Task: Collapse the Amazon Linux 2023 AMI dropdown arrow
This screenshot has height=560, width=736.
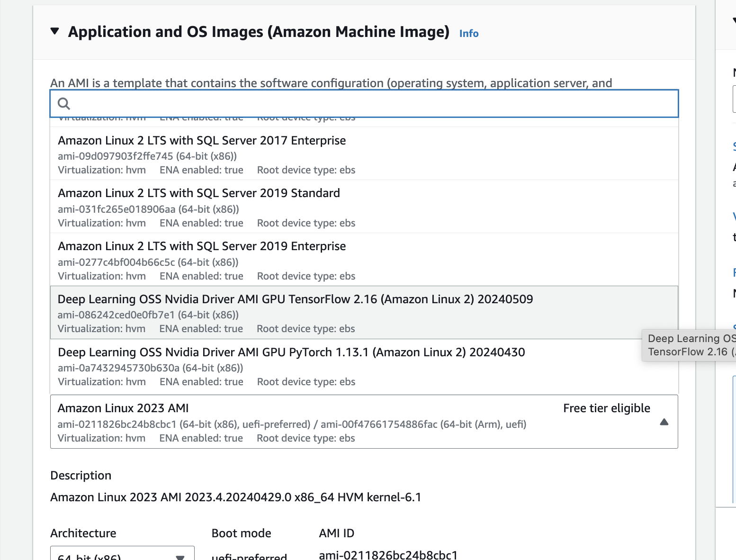Action: [664, 422]
